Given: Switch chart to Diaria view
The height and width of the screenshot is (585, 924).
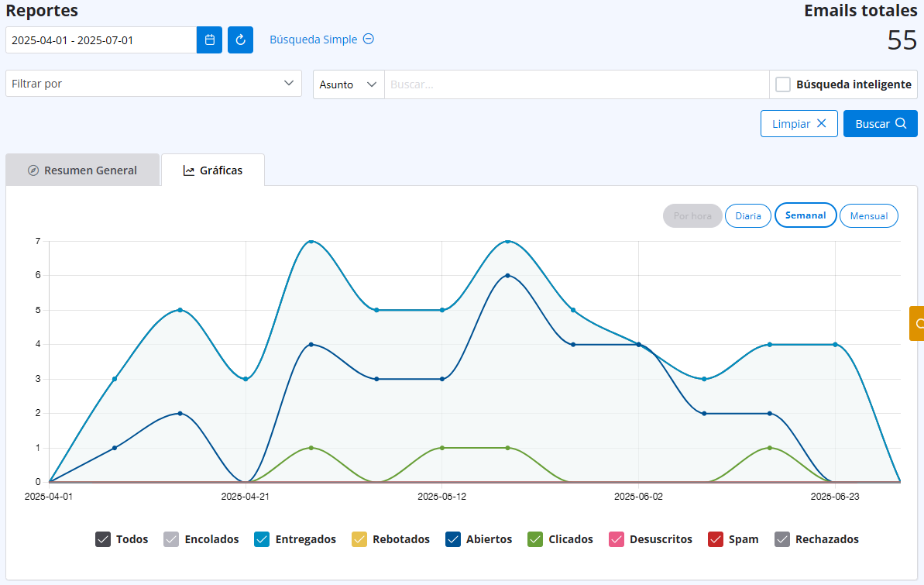Looking at the screenshot, I should [748, 216].
